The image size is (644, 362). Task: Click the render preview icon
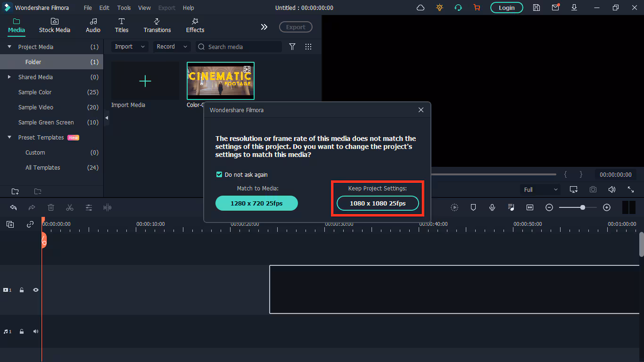point(454,207)
